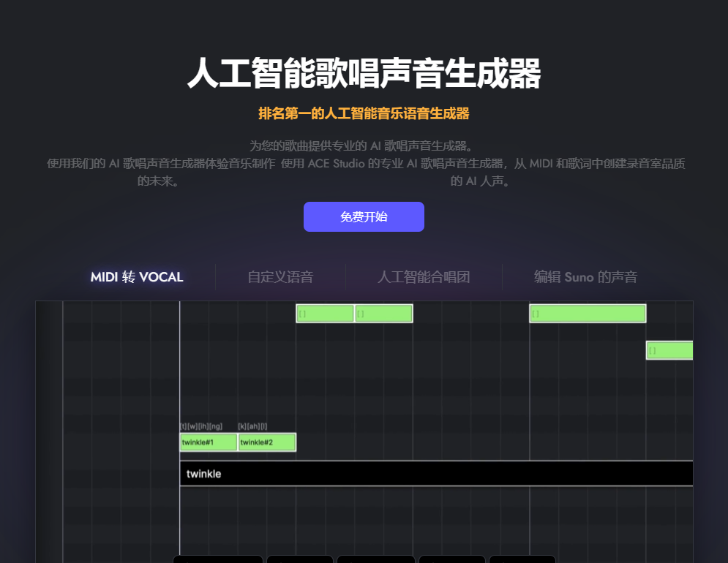Click the [k][ah][l] phoneme label
The image size is (728, 563).
252,426
